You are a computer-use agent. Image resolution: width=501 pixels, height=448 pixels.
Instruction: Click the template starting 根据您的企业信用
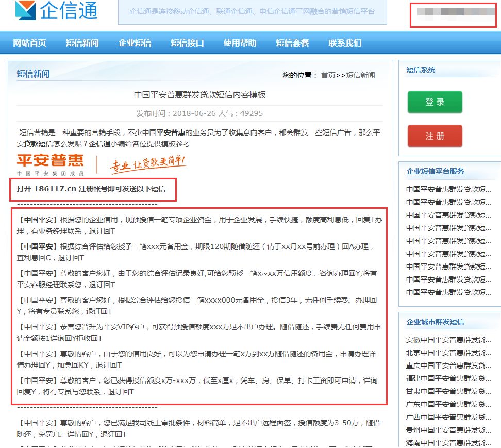(x=199, y=225)
